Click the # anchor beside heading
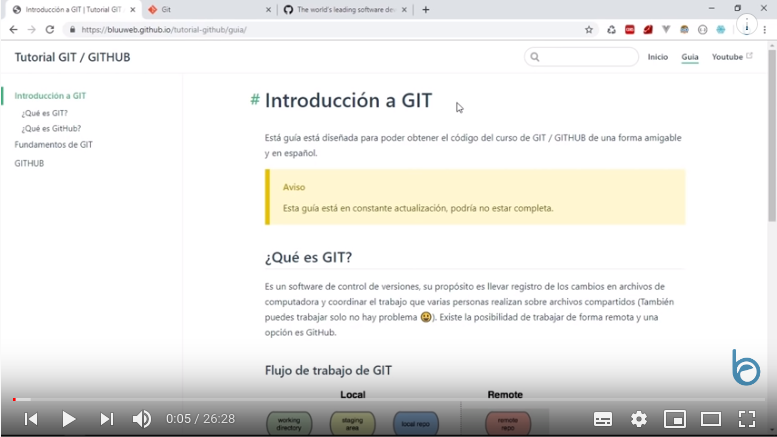Viewport: 777px width, 437px height. coord(255,100)
